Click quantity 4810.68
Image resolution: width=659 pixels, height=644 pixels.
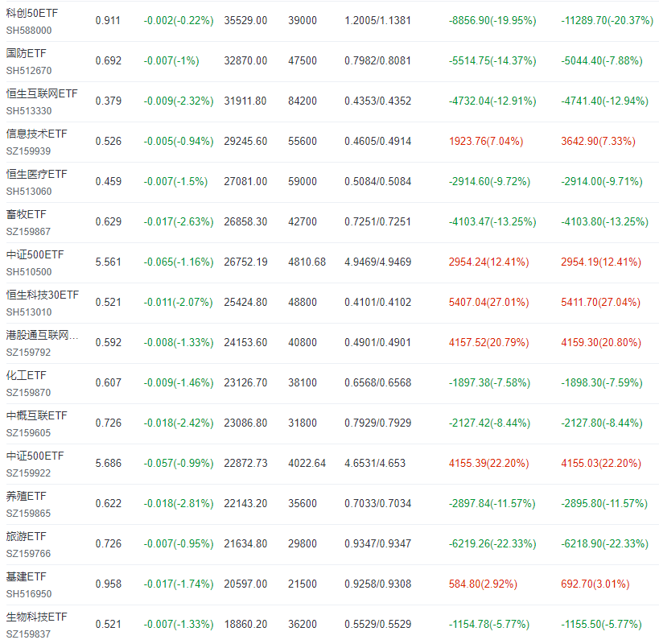click(307, 262)
